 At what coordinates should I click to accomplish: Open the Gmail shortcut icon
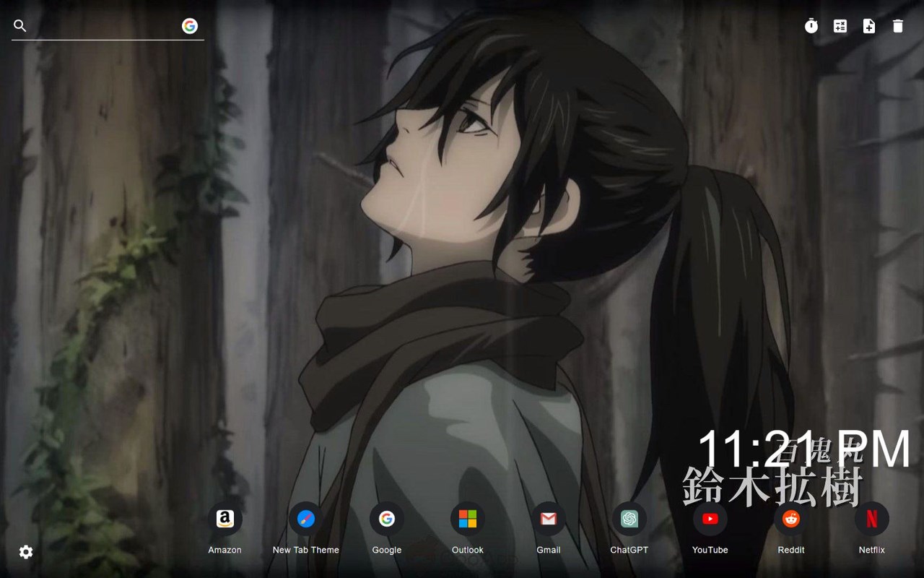(549, 519)
